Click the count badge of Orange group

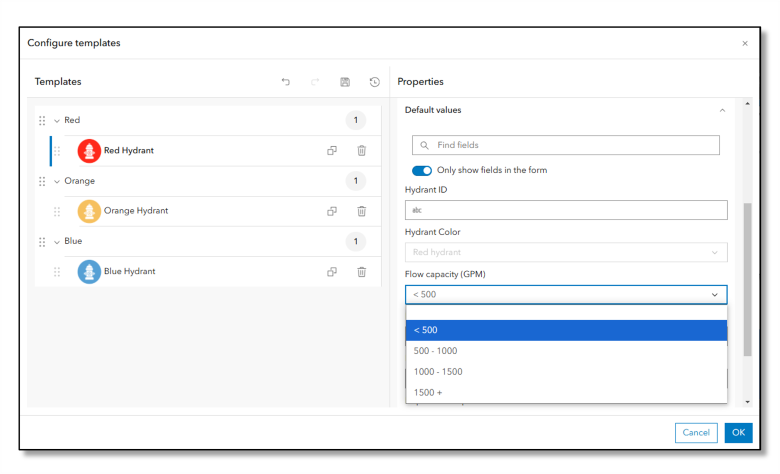pos(356,181)
